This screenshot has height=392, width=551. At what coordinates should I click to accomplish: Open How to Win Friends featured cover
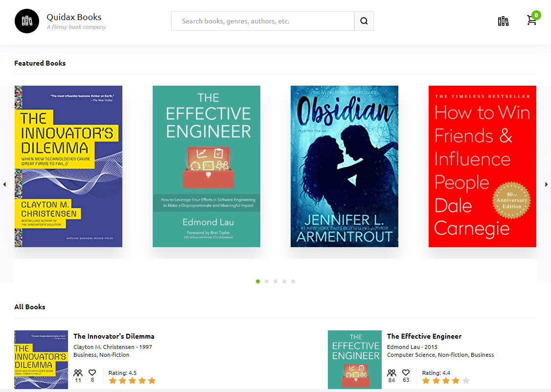tap(482, 166)
